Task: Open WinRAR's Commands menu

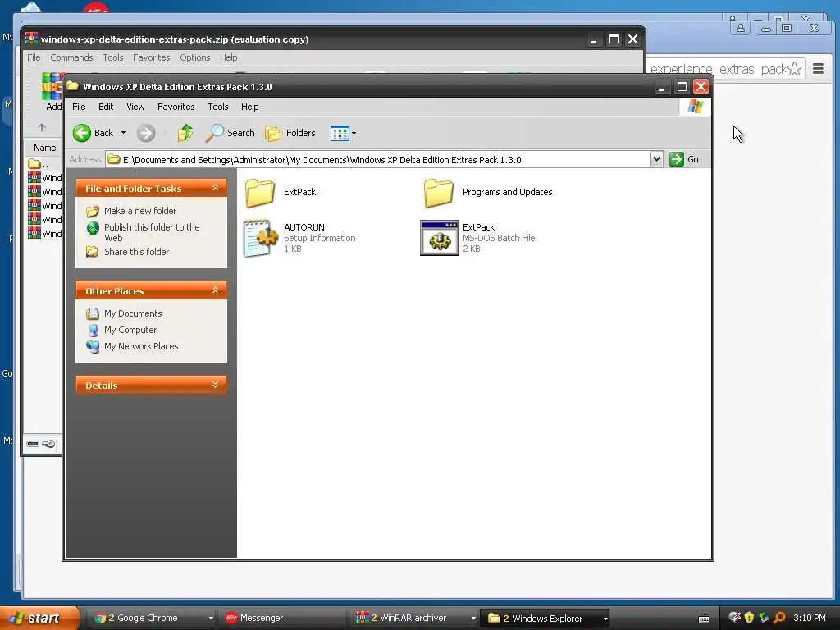Action: pyautogui.click(x=71, y=57)
